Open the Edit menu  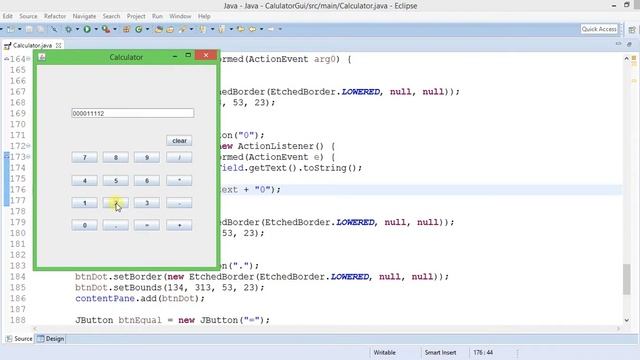click(7, 16)
